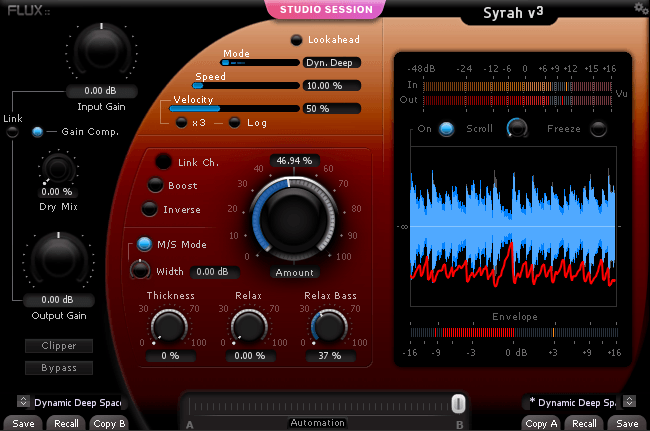The image size is (650, 431).
Task: Click the Thickness knob
Action: pyautogui.click(x=169, y=326)
